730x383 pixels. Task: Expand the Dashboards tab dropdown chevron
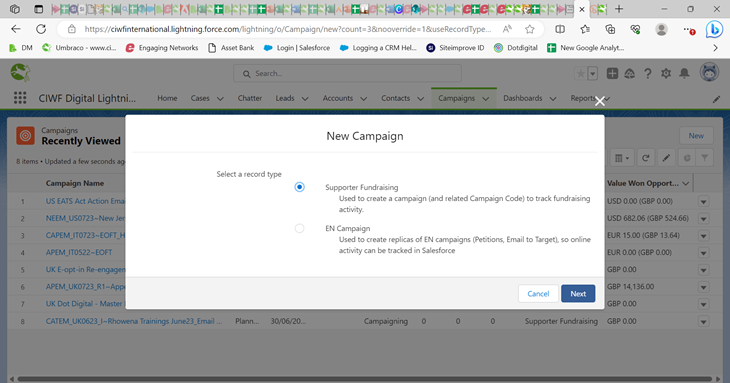point(553,99)
